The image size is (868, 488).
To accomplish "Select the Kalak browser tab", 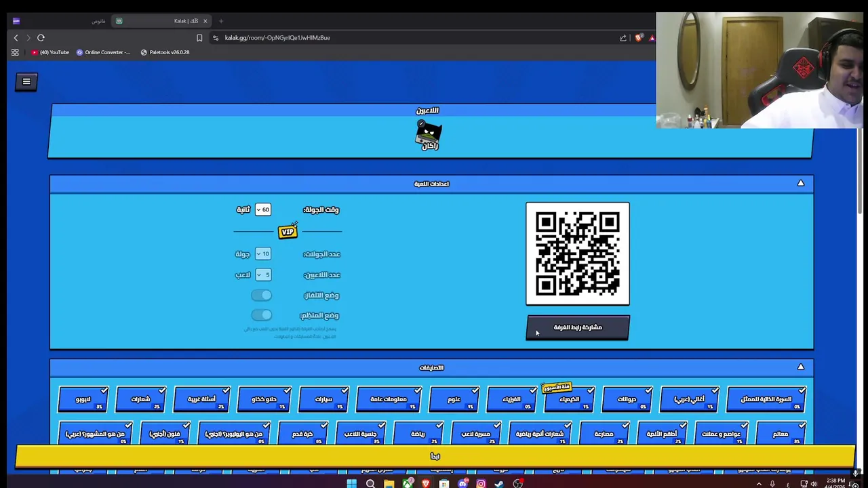I will click(160, 21).
